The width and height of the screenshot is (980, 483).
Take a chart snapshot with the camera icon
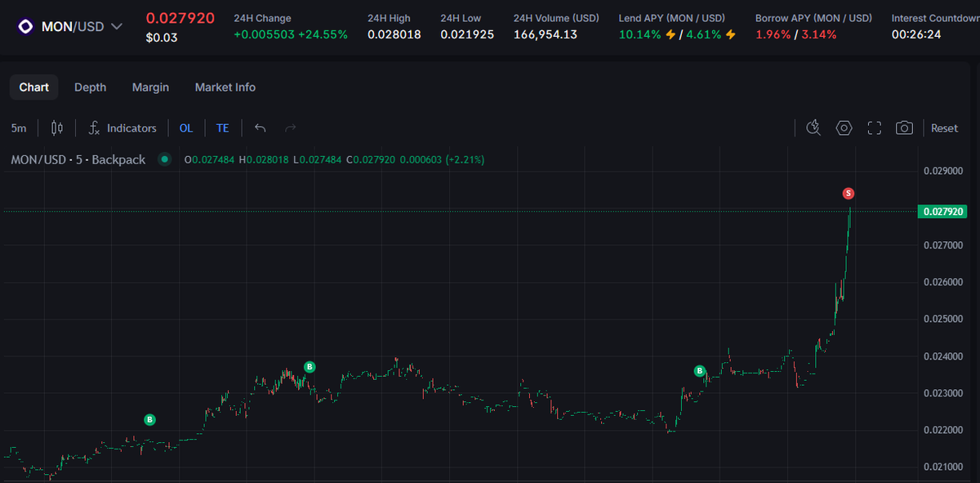[x=904, y=127]
